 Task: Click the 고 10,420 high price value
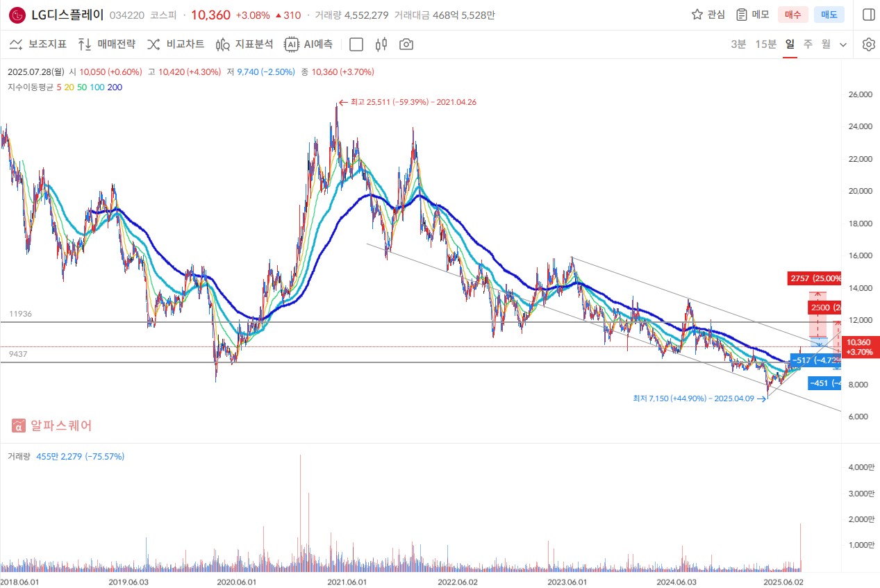pyautogui.click(x=185, y=72)
